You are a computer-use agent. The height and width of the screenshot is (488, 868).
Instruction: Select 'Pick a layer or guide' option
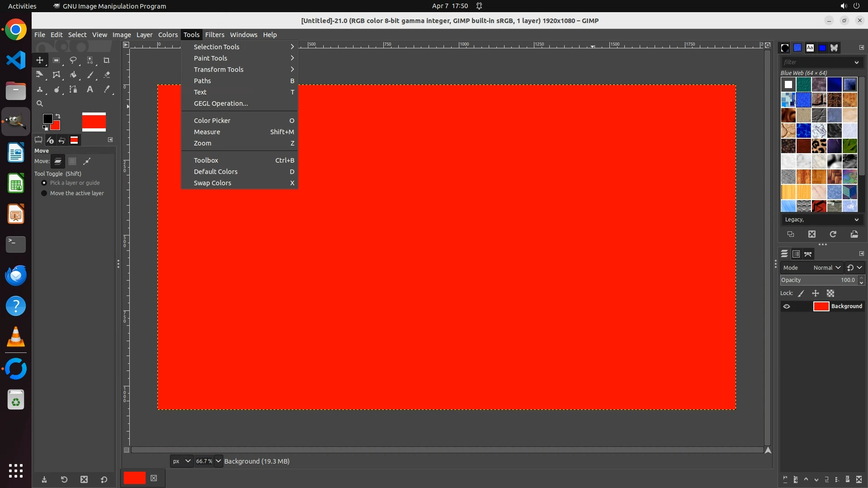(x=44, y=183)
